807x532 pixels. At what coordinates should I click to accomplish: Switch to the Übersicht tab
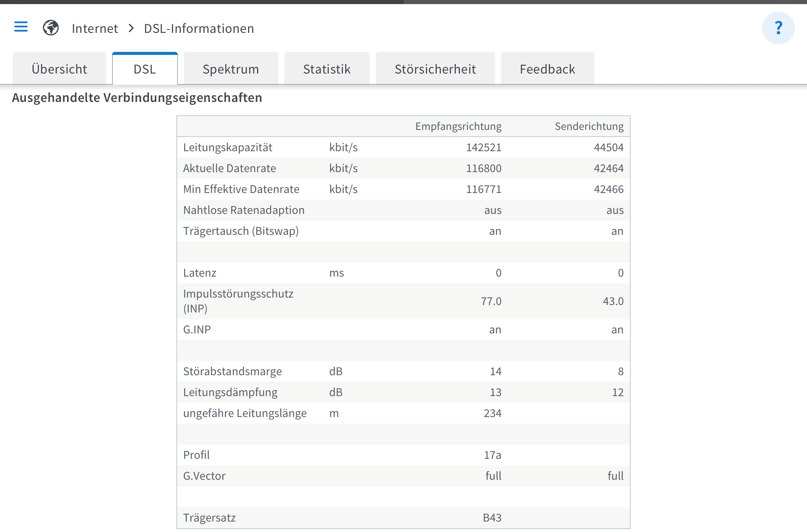tap(59, 69)
